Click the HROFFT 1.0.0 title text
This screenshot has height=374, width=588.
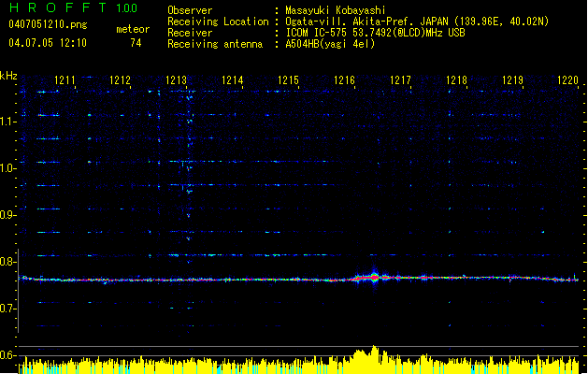tap(73, 7)
